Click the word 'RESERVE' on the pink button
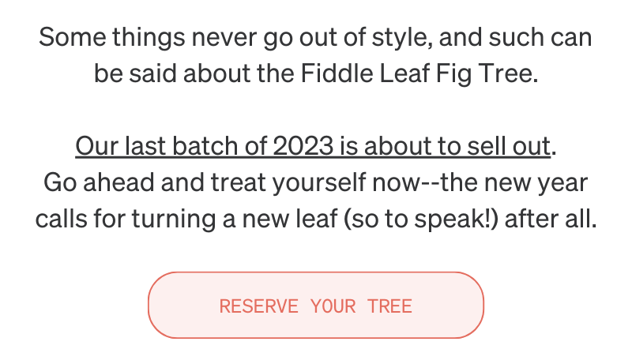 coord(259,306)
